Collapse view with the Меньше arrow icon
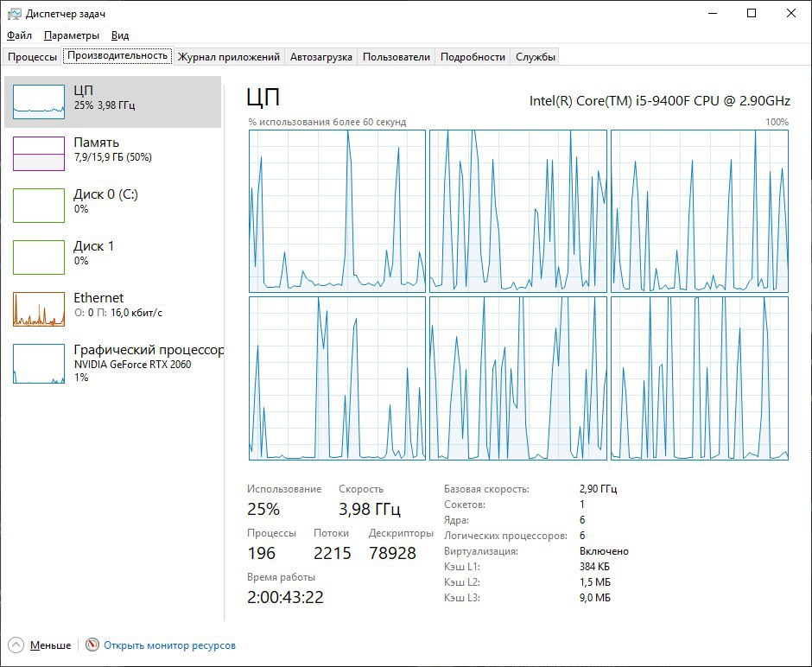 coord(16,645)
